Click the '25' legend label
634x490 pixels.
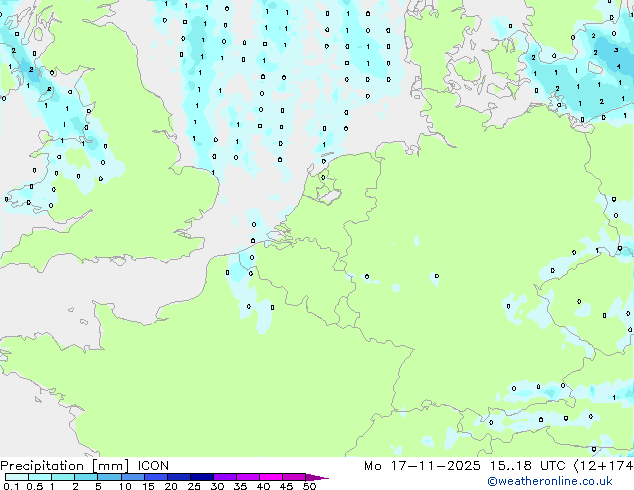(194, 486)
